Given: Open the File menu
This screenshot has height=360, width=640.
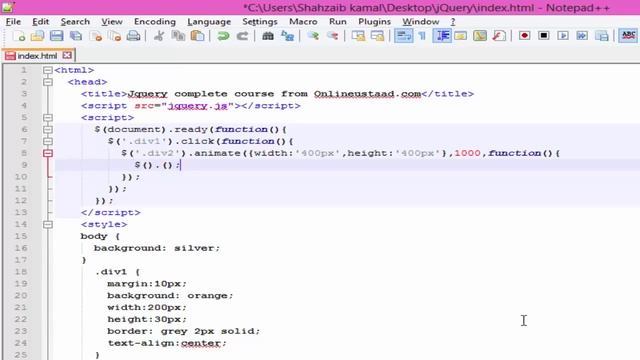Looking at the screenshot, I should (13, 22).
